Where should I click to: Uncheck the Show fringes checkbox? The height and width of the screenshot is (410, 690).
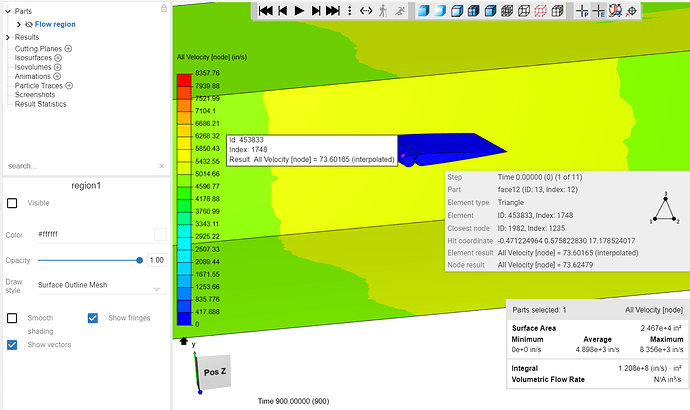tap(93, 318)
